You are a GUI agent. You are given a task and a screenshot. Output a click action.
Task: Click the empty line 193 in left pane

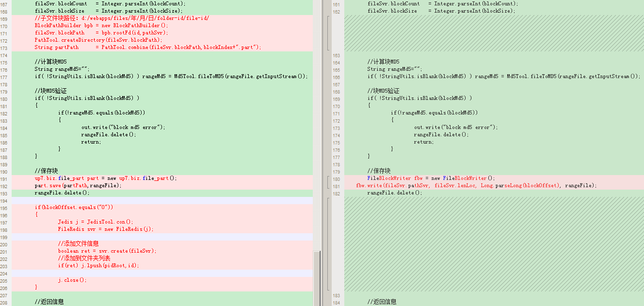coord(162,200)
